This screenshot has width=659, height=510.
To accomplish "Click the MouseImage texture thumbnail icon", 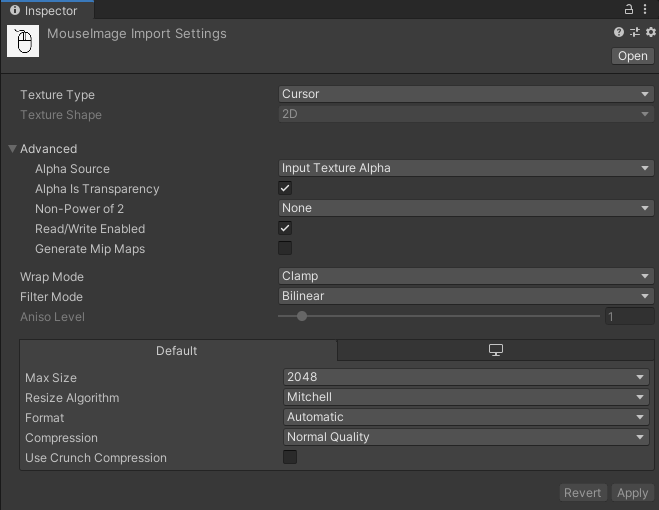I will 23,41.
